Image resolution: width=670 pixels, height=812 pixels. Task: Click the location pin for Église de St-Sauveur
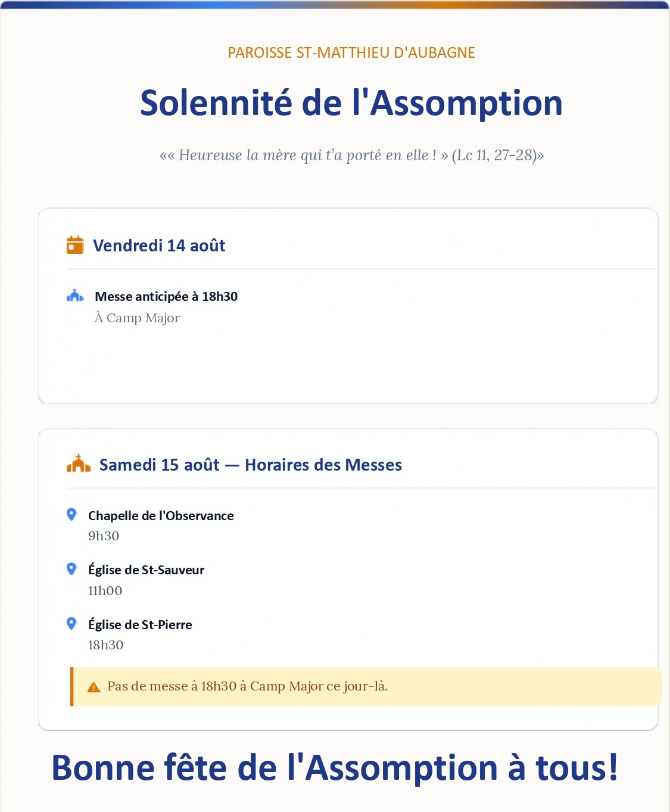pos(71,569)
